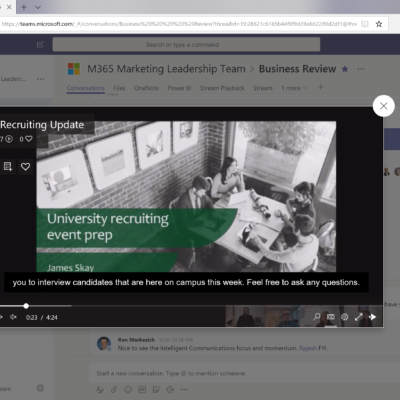Close the current browser tab

coord(9,7)
